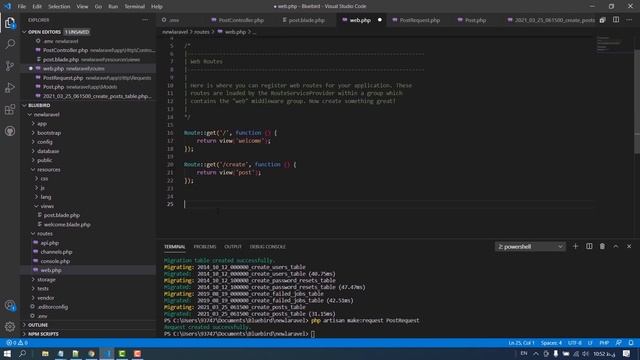
Task: Maximize the terminal panel with up chevron
Action: tap(616, 246)
